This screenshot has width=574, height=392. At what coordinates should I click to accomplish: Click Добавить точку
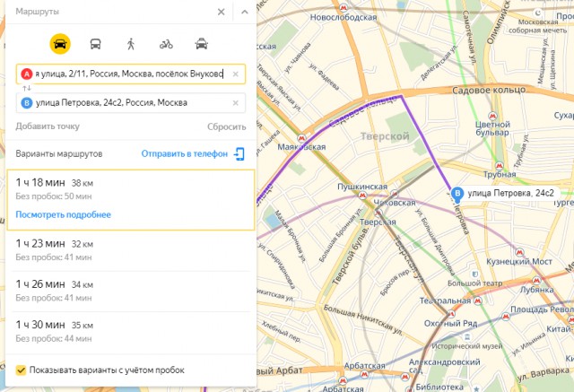pos(48,126)
